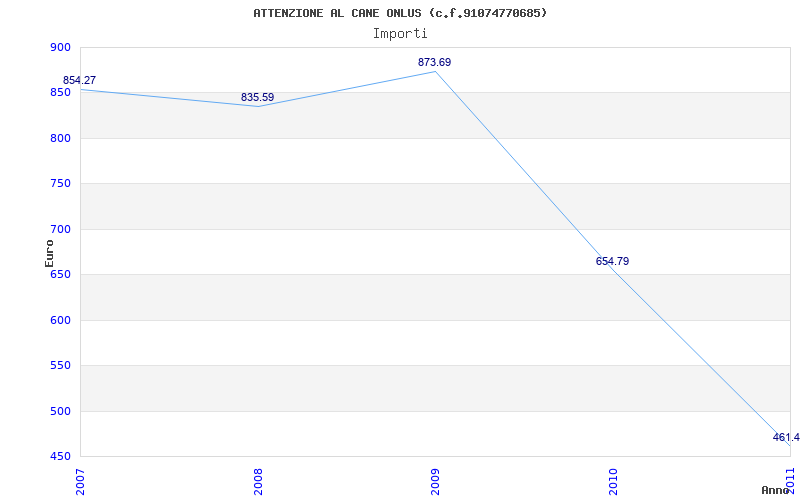This screenshot has width=800, height=500.
Task: Select the 2009 year tick label
Action: (436, 480)
